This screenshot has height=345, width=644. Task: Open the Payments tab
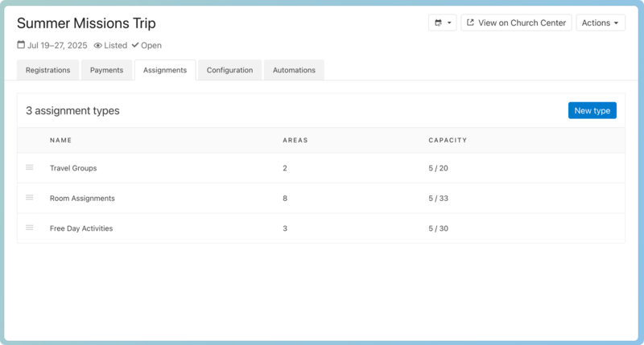pos(106,70)
